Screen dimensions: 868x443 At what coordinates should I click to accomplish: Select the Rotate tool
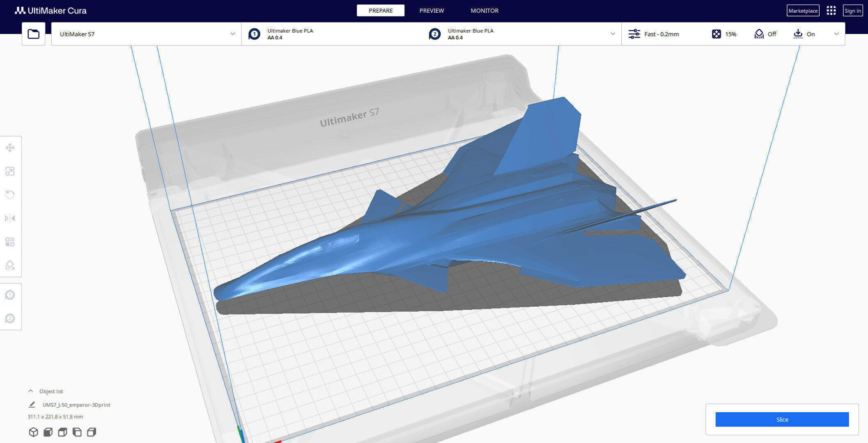coord(10,194)
